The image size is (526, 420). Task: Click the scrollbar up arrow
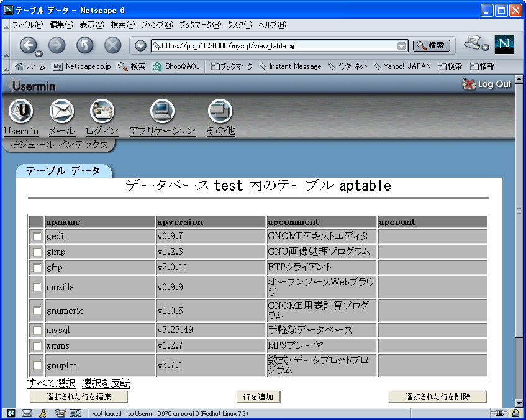[x=519, y=80]
